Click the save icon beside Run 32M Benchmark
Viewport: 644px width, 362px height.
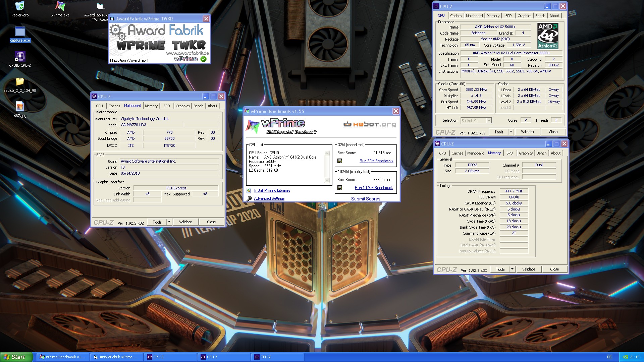point(340,161)
